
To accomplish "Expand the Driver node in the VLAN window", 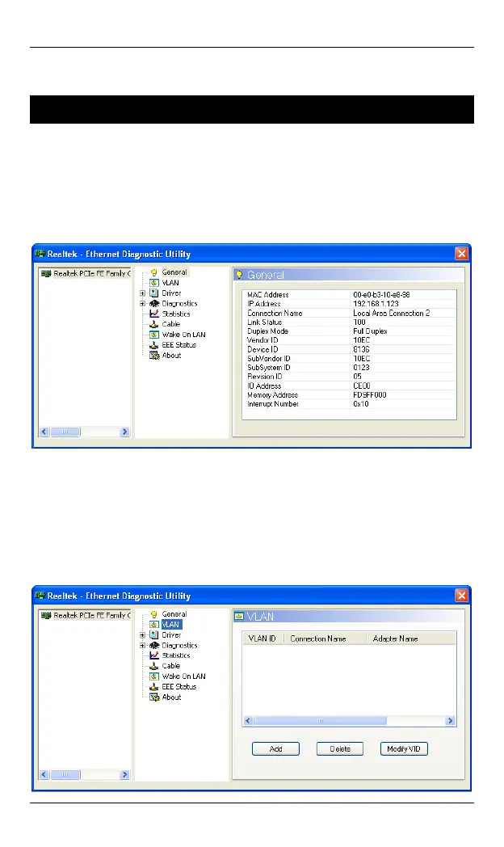I will click(143, 635).
